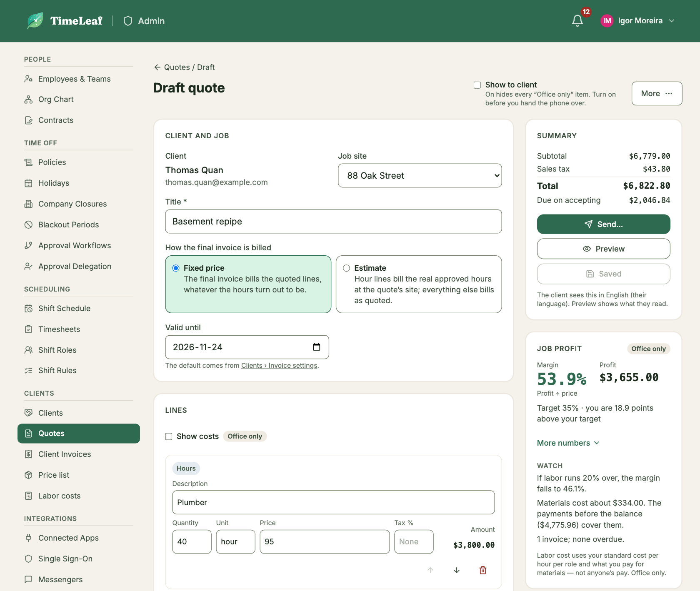The width and height of the screenshot is (700, 591).
Task: Click the TimeLeaf leaf logo
Action: point(35,21)
